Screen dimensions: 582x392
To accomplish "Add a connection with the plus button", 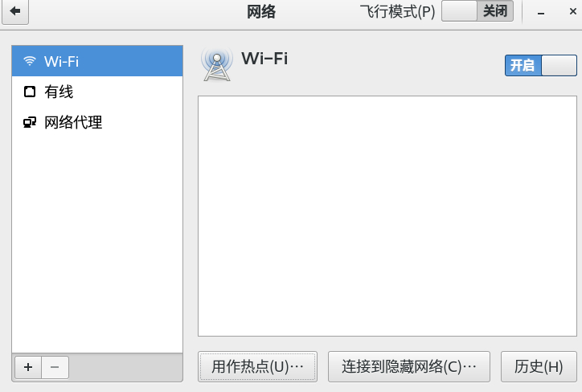I will pyautogui.click(x=28, y=367).
